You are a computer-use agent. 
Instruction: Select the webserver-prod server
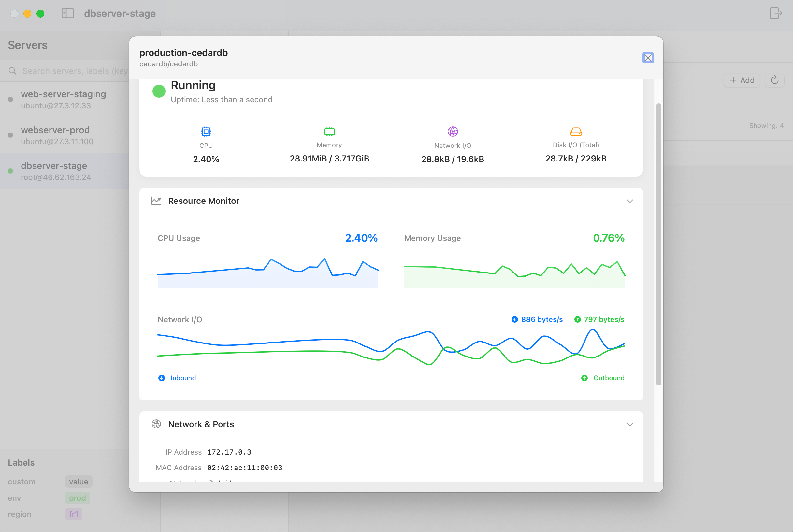coord(65,135)
